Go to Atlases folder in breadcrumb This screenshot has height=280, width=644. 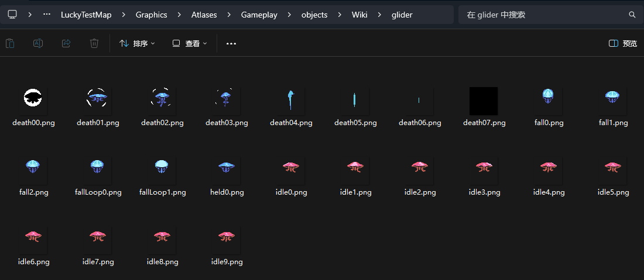click(204, 15)
